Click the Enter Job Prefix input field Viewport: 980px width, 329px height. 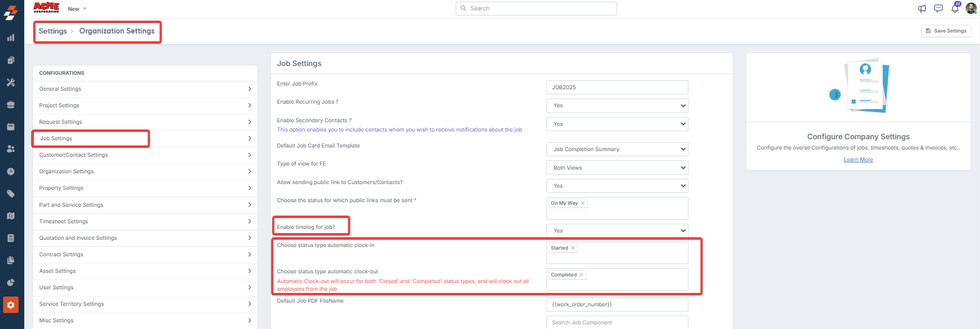click(617, 88)
